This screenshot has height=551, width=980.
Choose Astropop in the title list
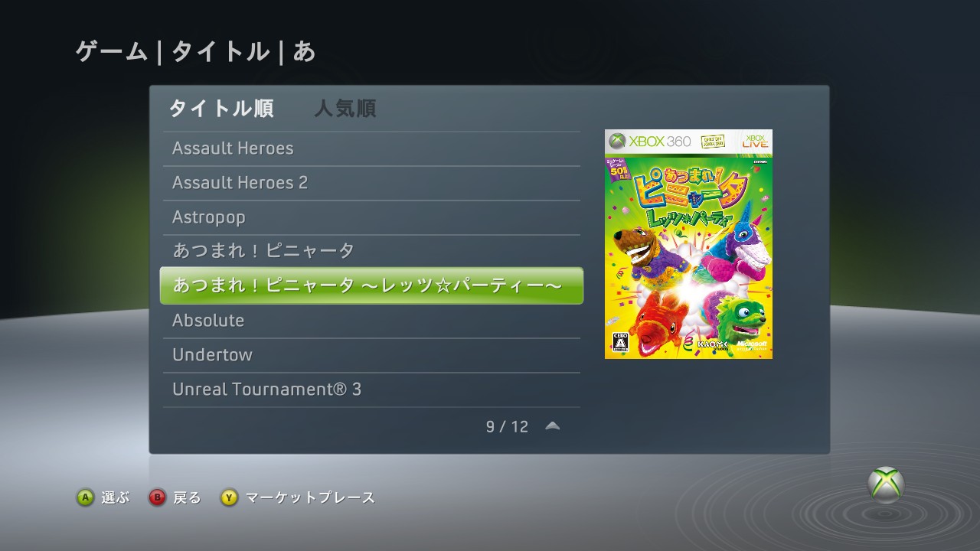(x=371, y=217)
